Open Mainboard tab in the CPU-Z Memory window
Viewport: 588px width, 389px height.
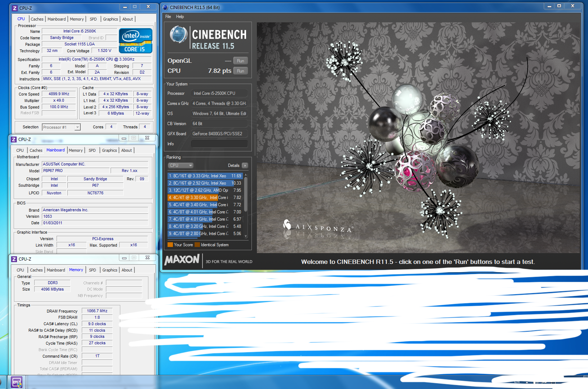point(56,270)
